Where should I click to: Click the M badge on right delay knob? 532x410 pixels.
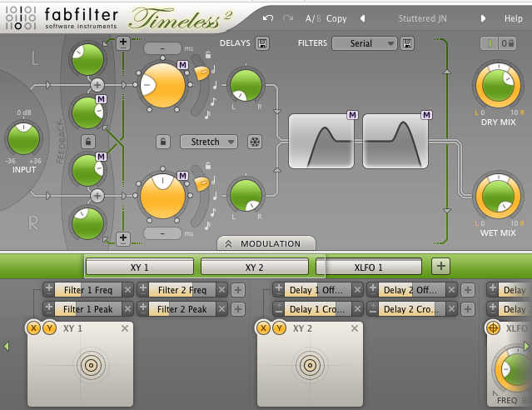point(182,176)
